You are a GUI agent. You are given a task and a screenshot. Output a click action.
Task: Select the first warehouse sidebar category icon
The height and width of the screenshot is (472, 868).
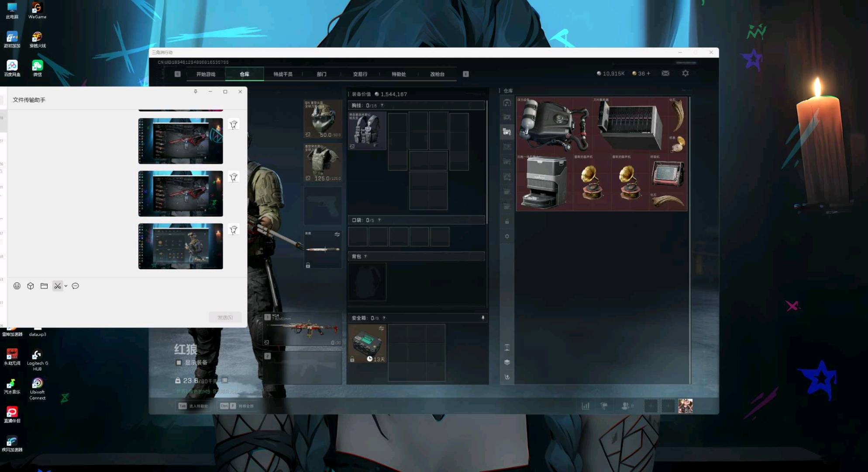pos(507,103)
